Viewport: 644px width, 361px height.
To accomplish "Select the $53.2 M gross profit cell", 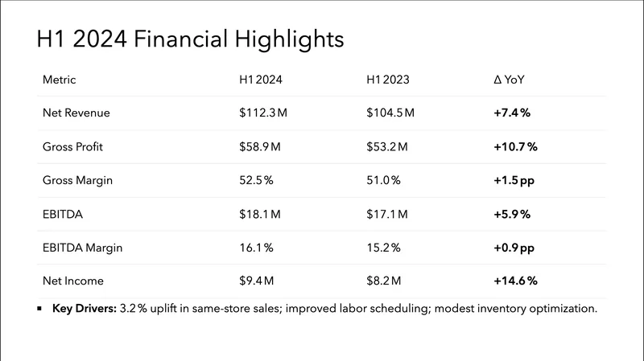I will pos(387,146).
